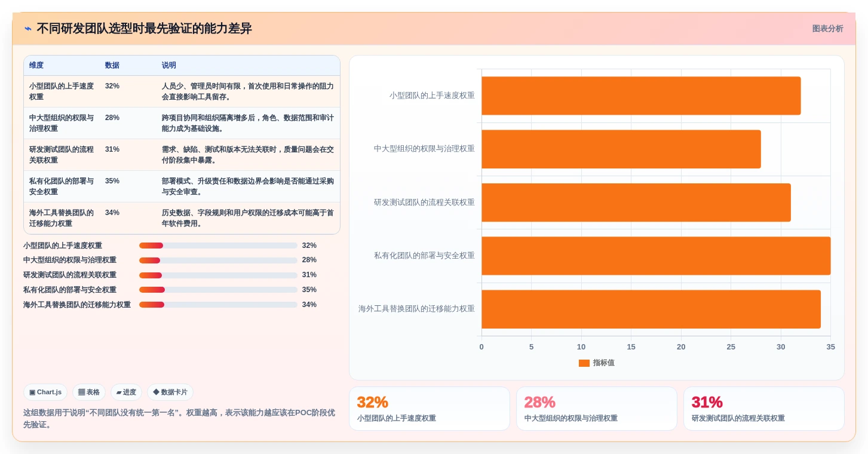
Task: Click description starting 跨项目协同和组织隔离增多后
Action: 248,123
